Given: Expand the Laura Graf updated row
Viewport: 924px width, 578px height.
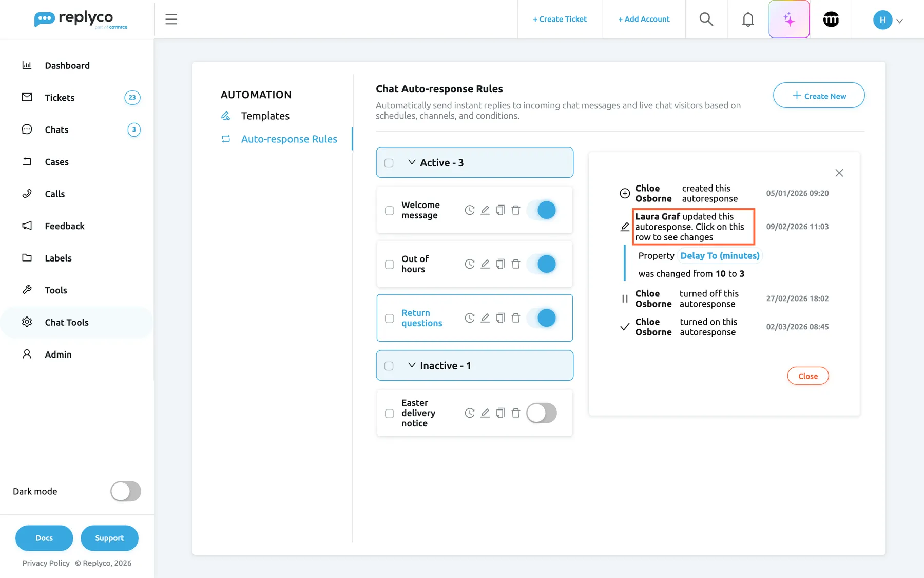Looking at the screenshot, I should pos(694,227).
